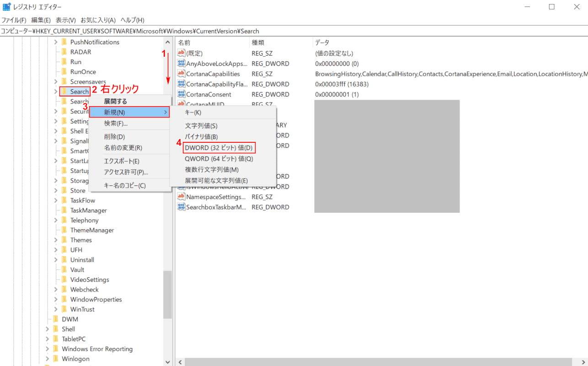Click the values pane horizontal scrollbar

click(378, 362)
